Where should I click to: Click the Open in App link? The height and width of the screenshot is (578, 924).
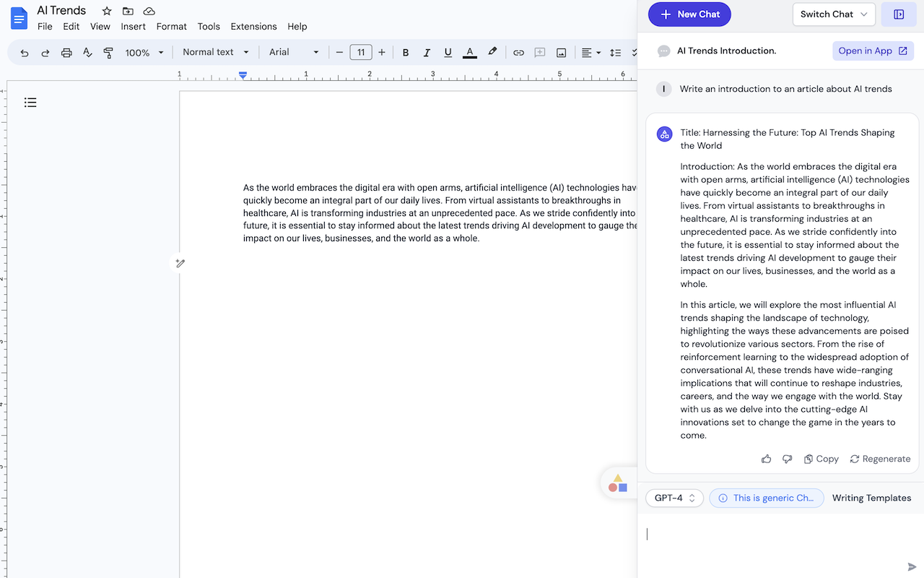873,51
